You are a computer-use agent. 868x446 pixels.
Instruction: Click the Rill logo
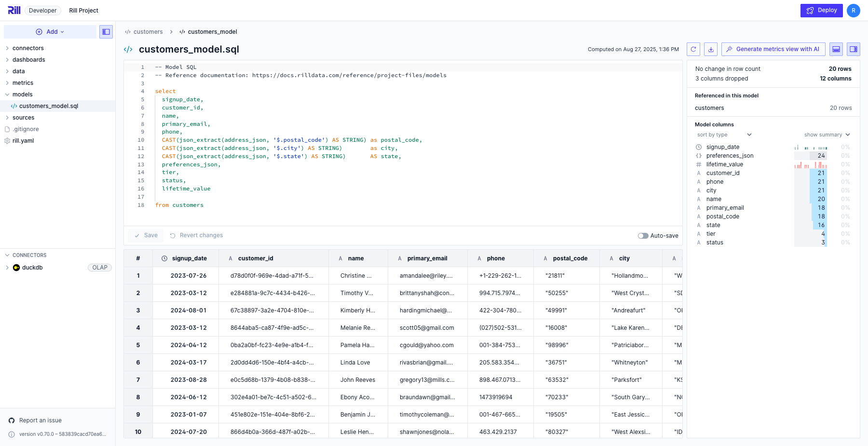tap(14, 10)
